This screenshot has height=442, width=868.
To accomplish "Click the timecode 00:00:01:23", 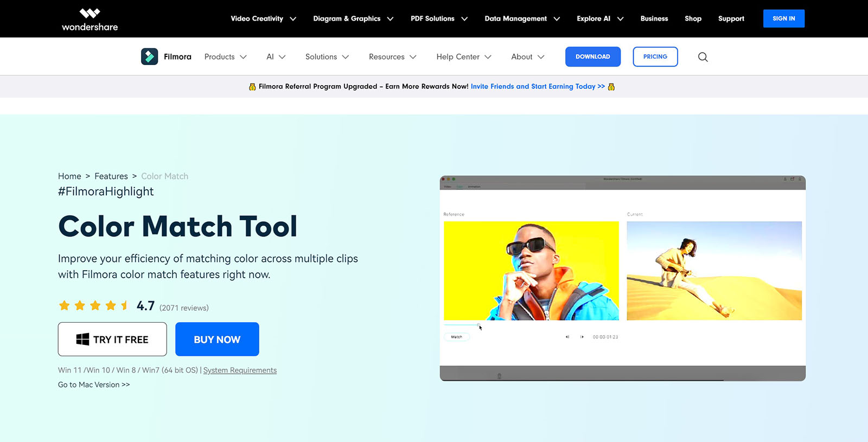I will [x=605, y=337].
